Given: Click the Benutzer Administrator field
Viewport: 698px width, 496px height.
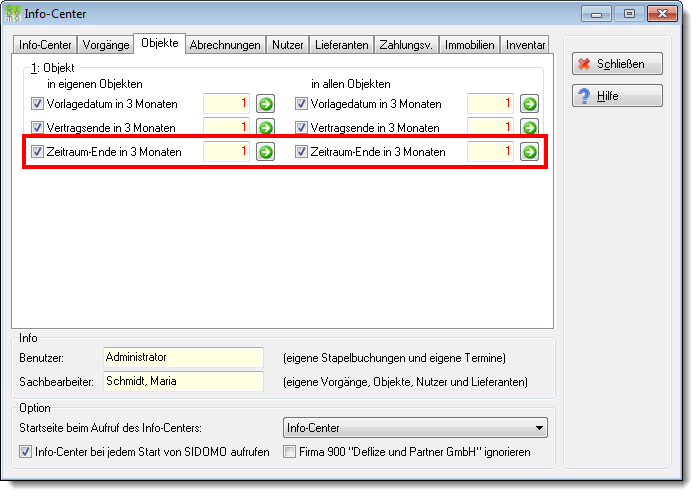Looking at the screenshot, I should click(183, 358).
